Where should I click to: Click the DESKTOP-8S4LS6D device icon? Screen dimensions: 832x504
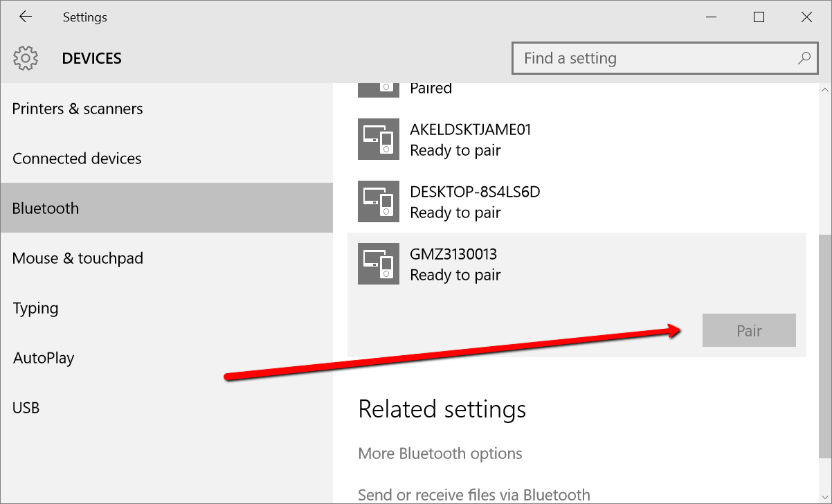click(378, 201)
